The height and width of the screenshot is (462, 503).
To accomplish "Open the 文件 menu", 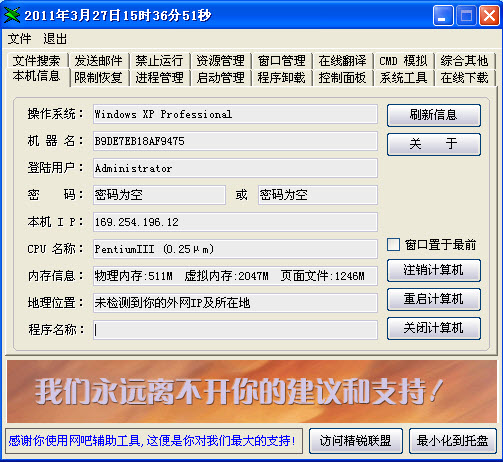I will pos(20,39).
